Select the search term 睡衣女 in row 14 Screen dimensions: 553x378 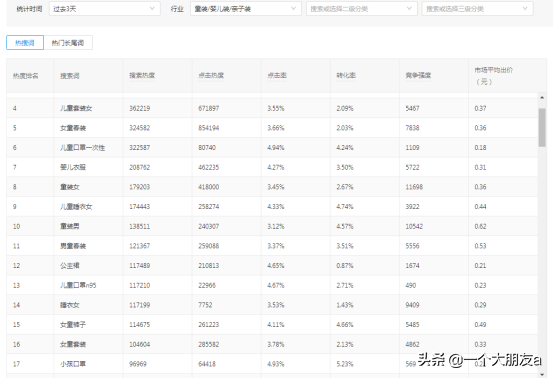(69, 305)
